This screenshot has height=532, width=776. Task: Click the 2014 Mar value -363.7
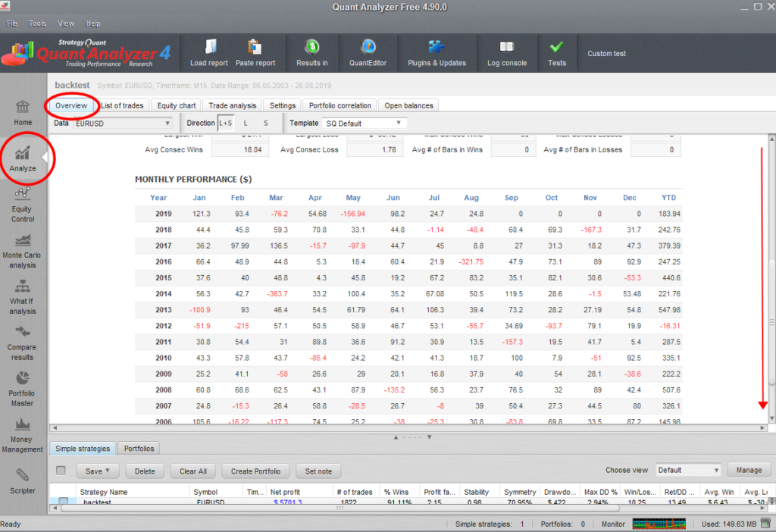click(x=277, y=294)
